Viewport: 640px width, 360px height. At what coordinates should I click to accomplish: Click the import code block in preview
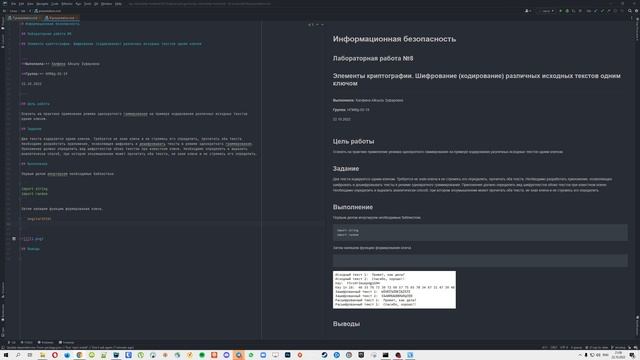pos(480,232)
